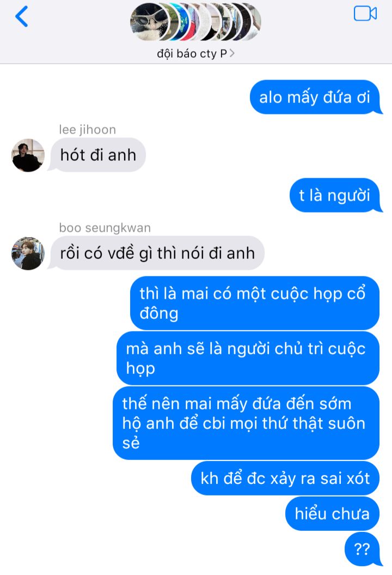Start a video call with the group
This screenshot has width=392, height=575.
pos(365,14)
